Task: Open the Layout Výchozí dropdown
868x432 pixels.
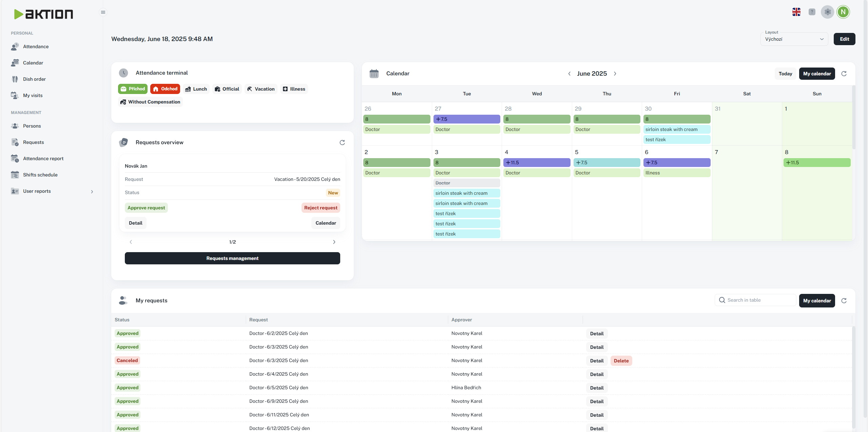Action: click(x=794, y=39)
